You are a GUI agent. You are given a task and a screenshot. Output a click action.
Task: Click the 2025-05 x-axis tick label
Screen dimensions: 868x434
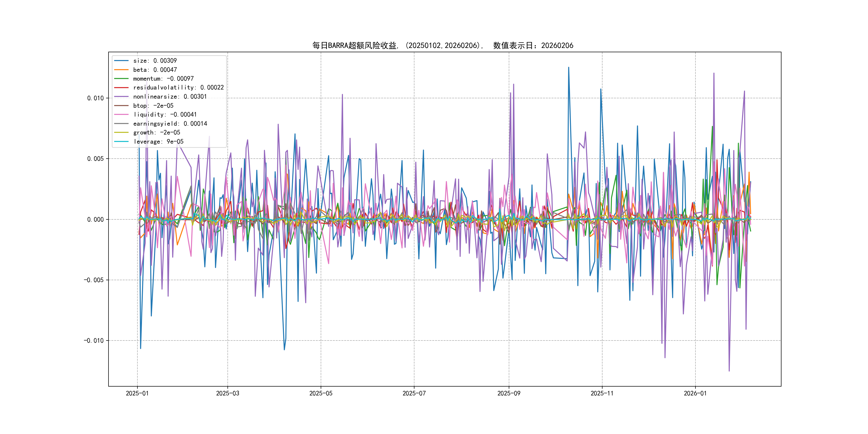pos(321,393)
